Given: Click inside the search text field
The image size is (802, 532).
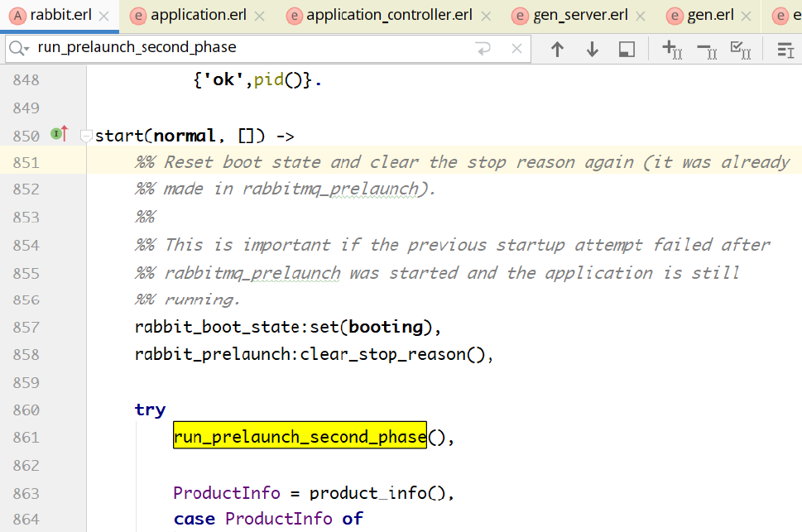Looking at the screenshot, I should (248, 49).
